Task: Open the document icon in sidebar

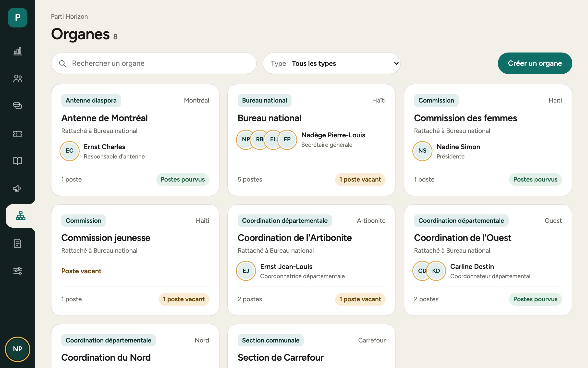Action: coord(17,243)
